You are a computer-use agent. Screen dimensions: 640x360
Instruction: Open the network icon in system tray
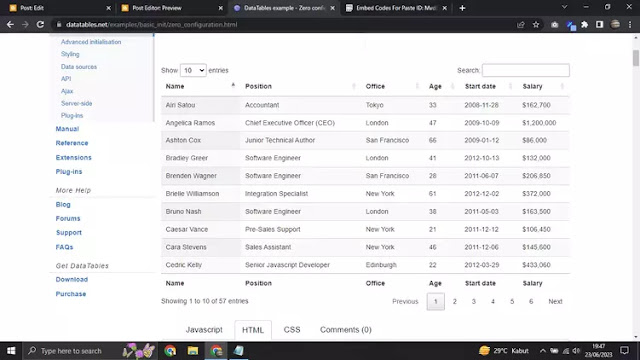pos(565,351)
